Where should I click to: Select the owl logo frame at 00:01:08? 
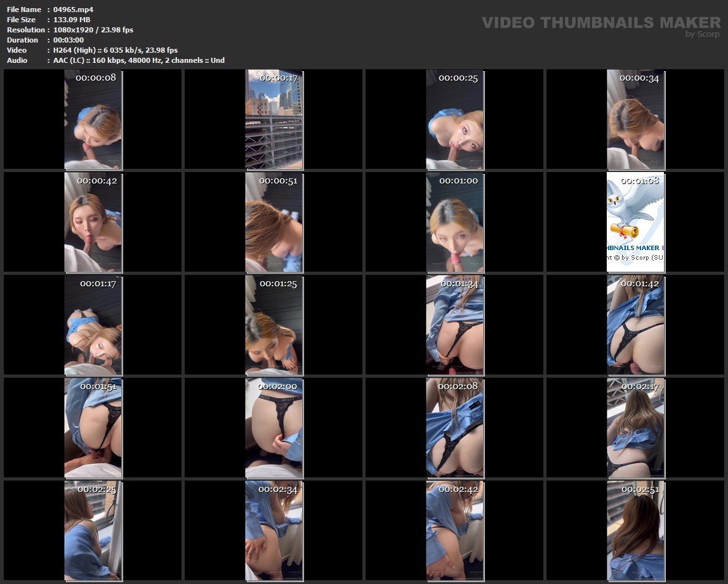pyautogui.click(x=635, y=222)
